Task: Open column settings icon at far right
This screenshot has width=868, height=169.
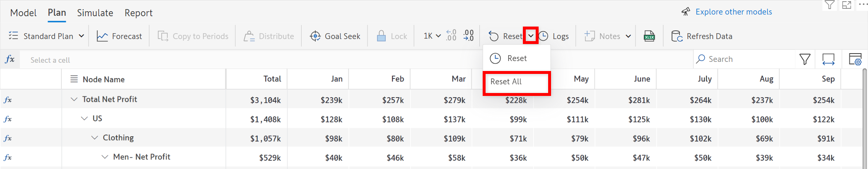Action: click(x=855, y=59)
